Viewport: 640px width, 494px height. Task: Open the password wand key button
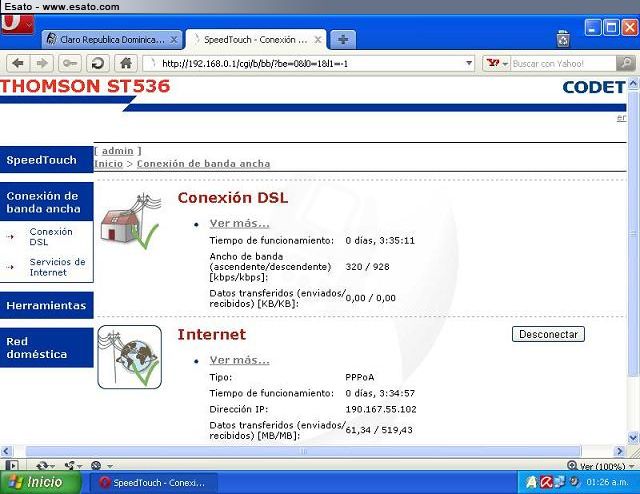[x=70, y=63]
